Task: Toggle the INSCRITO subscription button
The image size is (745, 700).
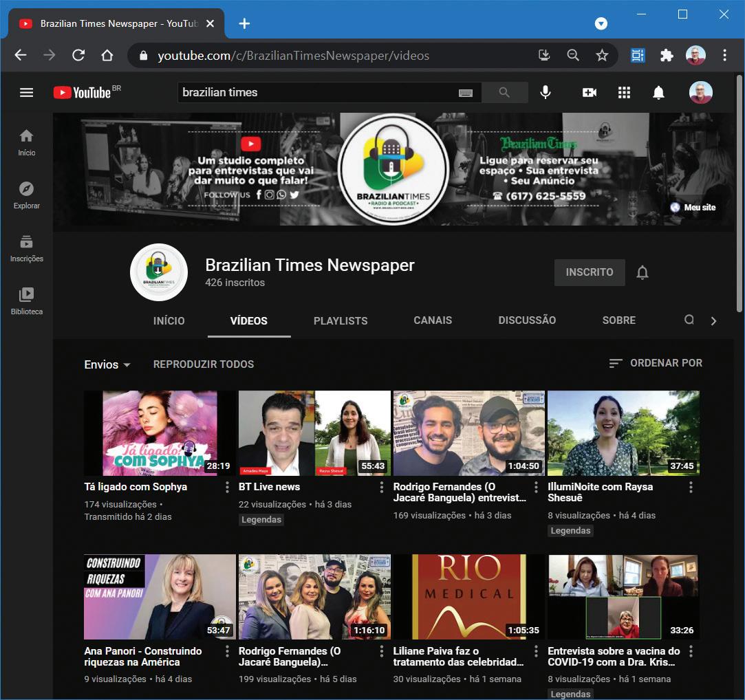Action: tap(589, 272)
